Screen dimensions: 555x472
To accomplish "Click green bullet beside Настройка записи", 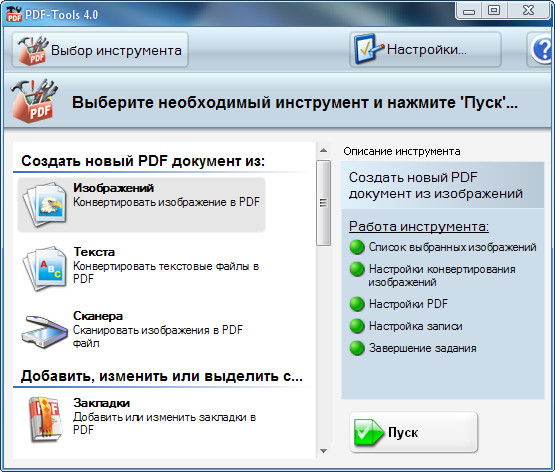I will (357, 326).
